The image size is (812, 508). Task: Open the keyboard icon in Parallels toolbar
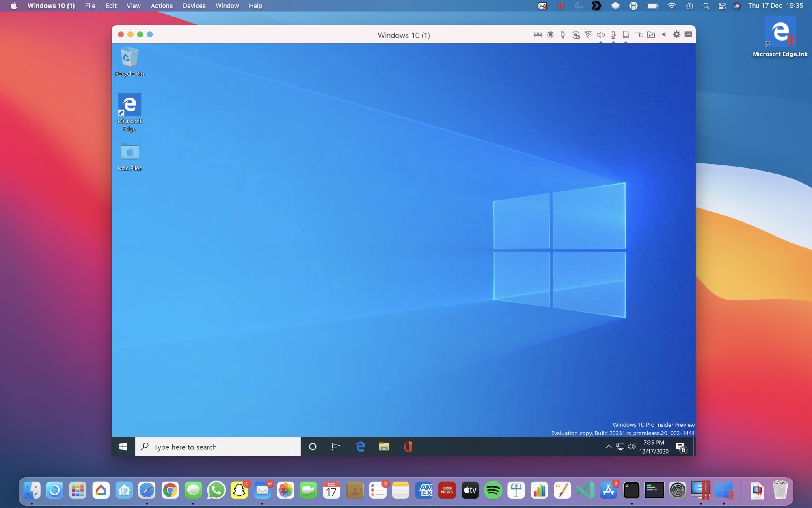tap(538, 35)
